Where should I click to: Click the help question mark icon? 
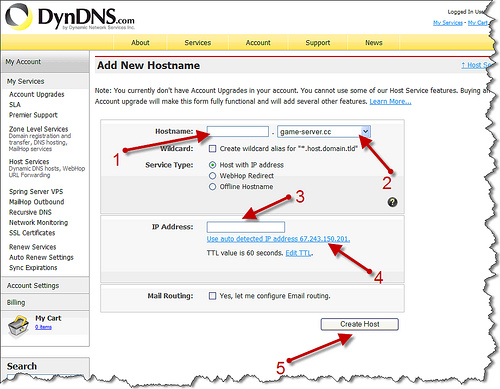392,202
